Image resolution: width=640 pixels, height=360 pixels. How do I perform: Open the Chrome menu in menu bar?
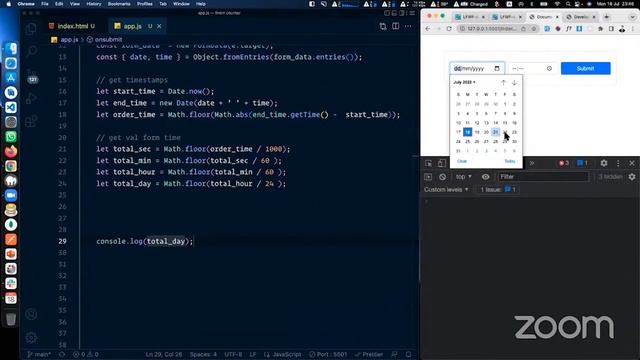[x=26, y=4]
